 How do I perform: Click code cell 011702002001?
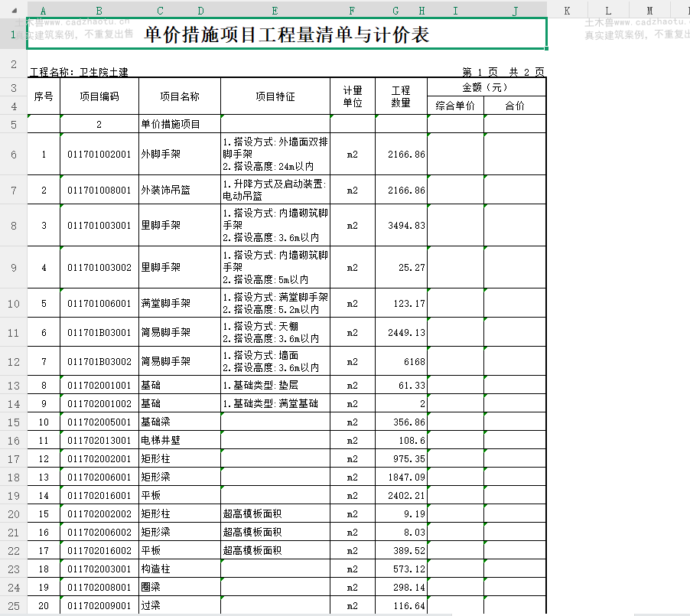click(99, 459)
